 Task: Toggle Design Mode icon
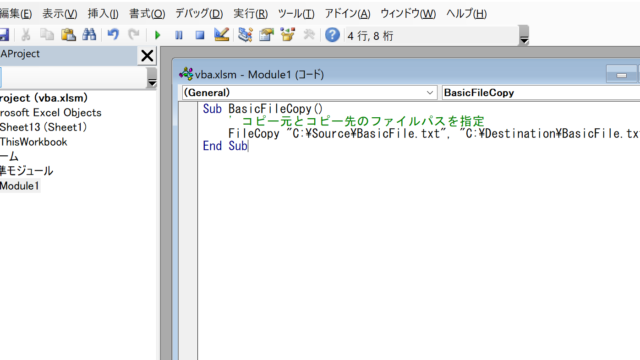[x=221, y=35]
